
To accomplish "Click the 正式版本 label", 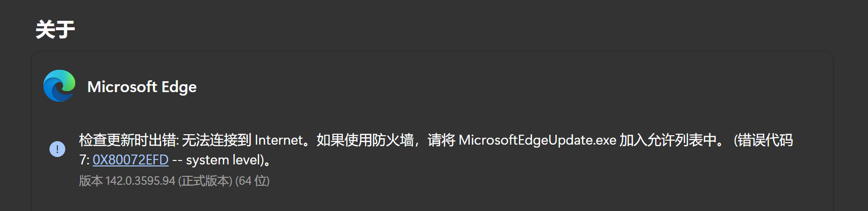I will pos(205,181).
